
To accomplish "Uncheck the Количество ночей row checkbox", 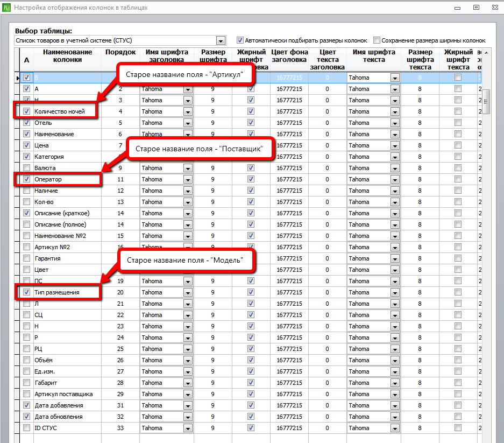I will click(27, 111).
